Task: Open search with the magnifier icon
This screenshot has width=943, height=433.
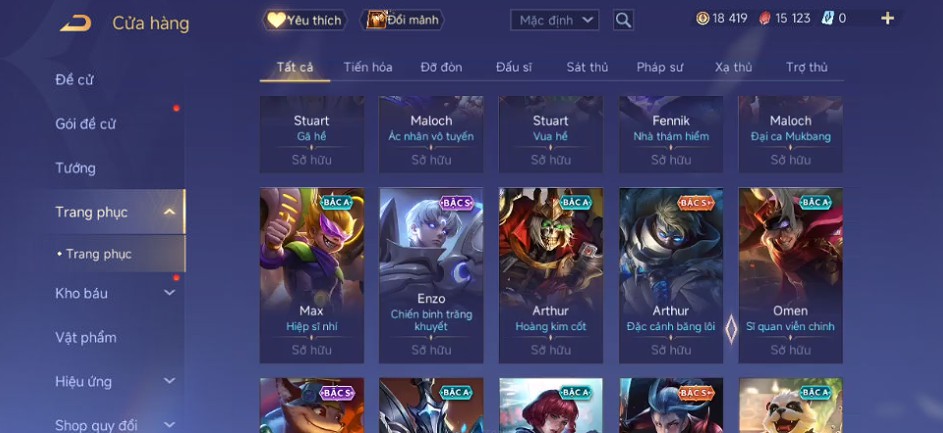Action: [x=624, y=20]
